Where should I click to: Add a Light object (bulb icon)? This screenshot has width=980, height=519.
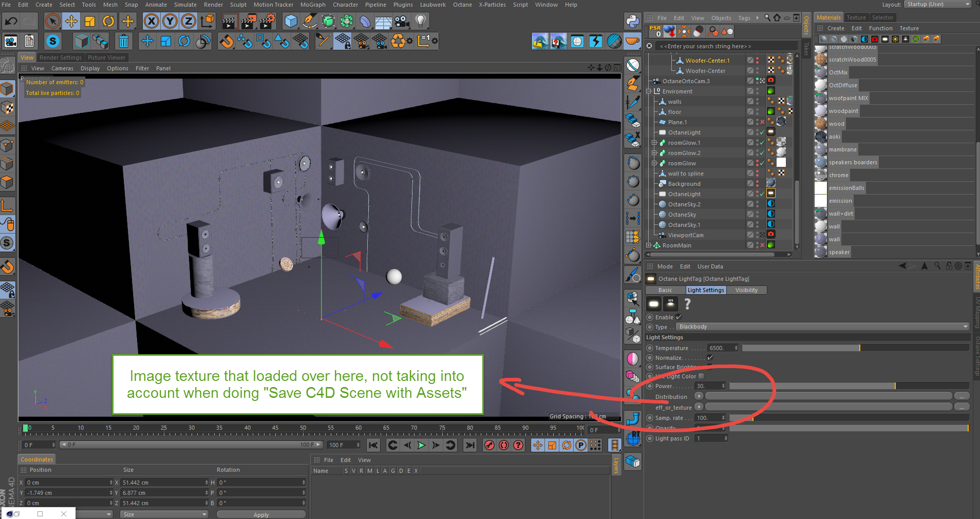click(x=421, y=22)
